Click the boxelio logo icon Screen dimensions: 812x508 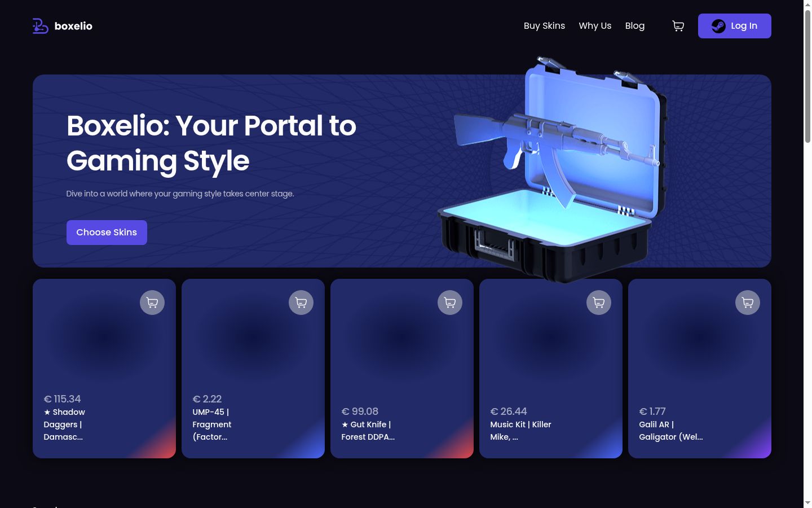point(41,26)
